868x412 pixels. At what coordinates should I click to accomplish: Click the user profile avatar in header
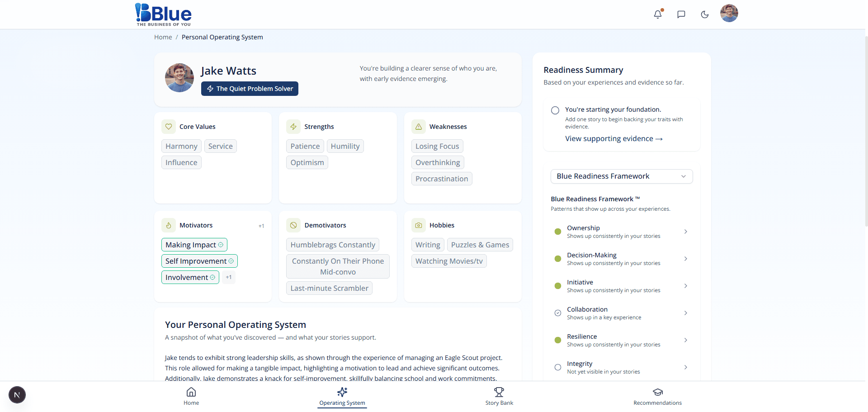coord(729,13)
